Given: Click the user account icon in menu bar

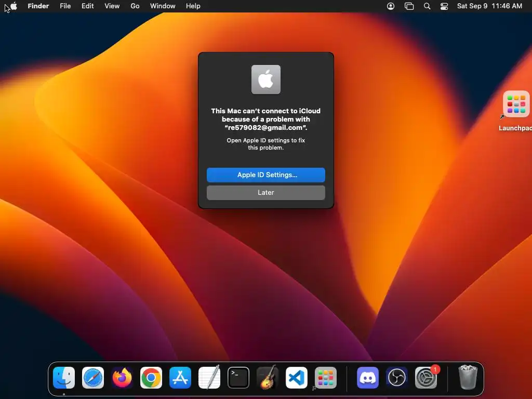Looking at the screenshot, I should tap(391, 6).
